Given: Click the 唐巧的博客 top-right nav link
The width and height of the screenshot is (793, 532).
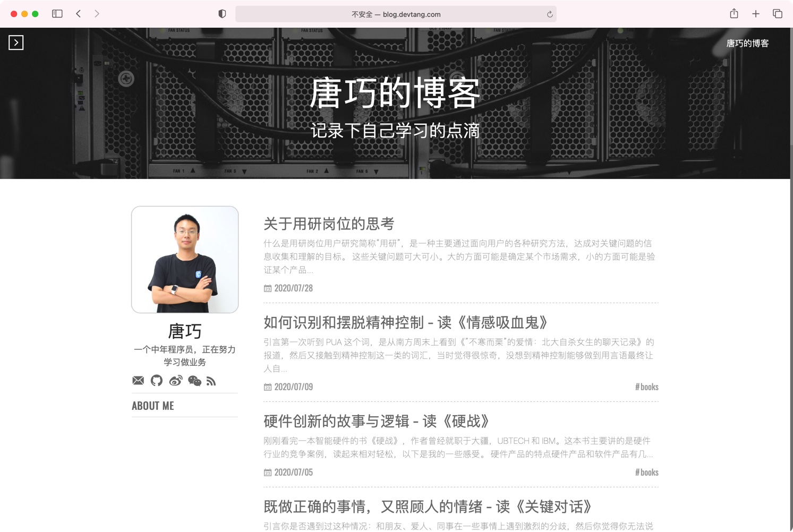Looking at the screenshot, I should (747, 44).
